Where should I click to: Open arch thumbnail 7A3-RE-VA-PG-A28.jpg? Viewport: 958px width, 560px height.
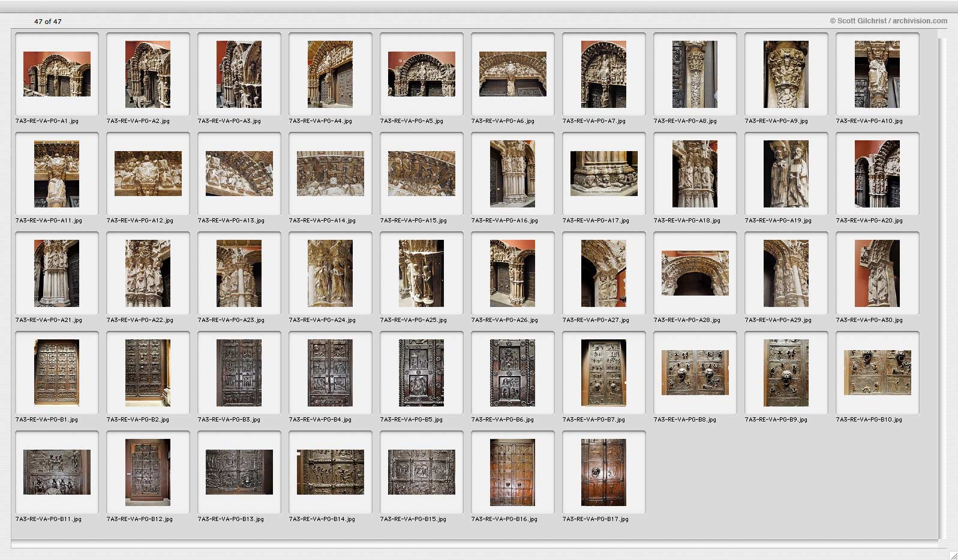(695, 273)
